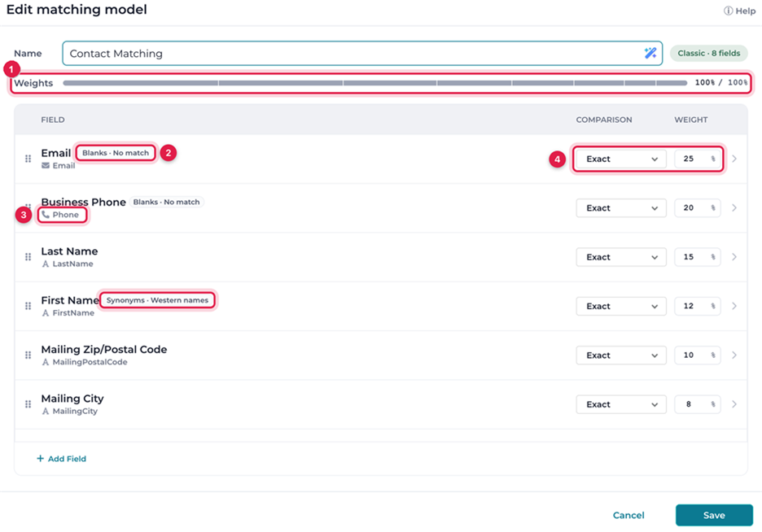Open the Last Name comparison dropdown
762x532 pixels.
coord(621,257)
